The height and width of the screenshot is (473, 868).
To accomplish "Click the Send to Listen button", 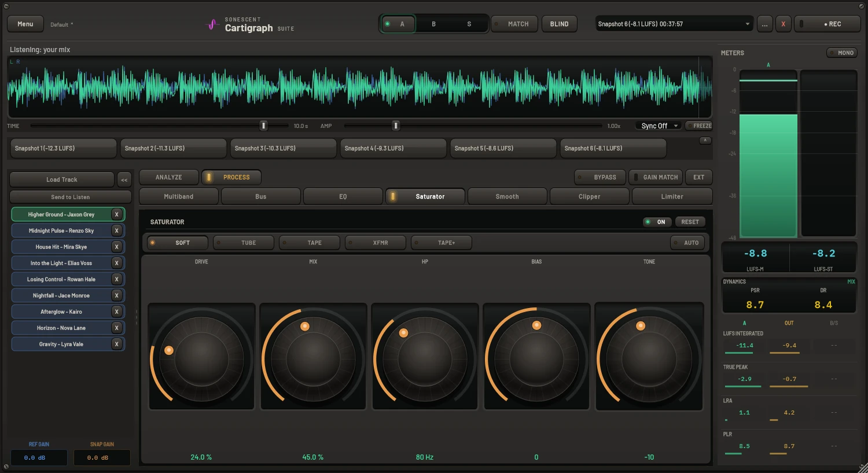I will pyautogui.click(x=71, y=197).
